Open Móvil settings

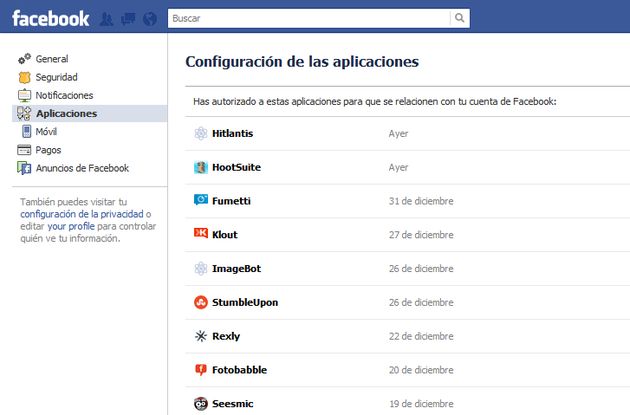pos(46,131)
